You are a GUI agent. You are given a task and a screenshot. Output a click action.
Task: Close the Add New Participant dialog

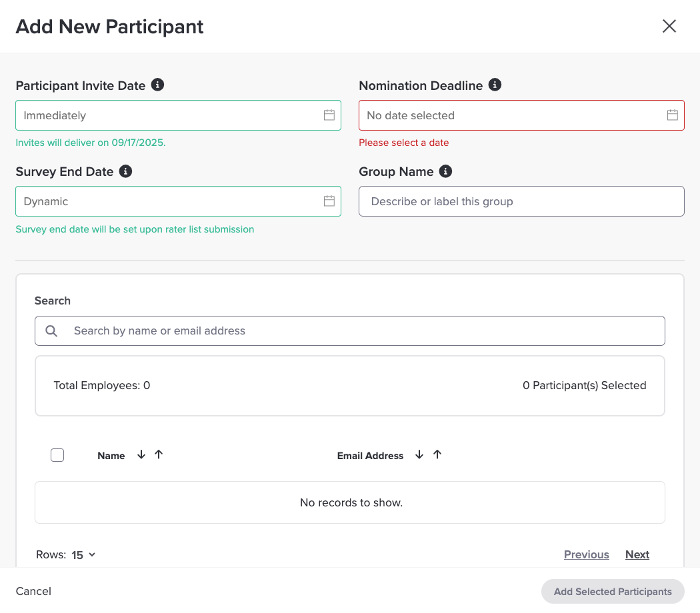click(669, 26)
